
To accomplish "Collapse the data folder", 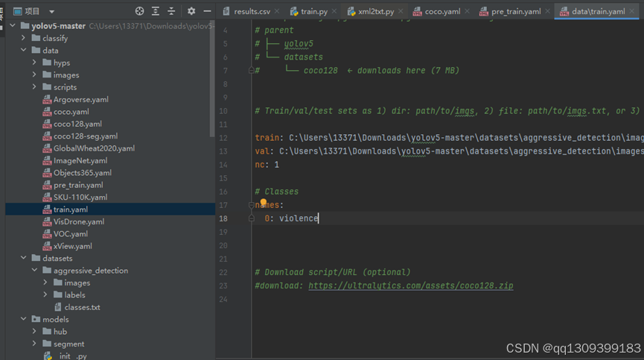I will pyautogui.click(x=23, y=50).
